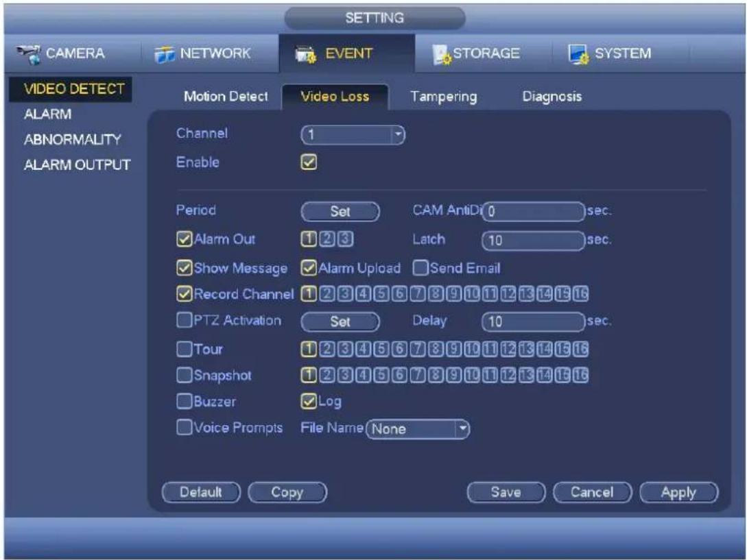Screen dimensions: 747x560
Task: Enable the Voice Prompts checkbox
Action: (185, 427)
